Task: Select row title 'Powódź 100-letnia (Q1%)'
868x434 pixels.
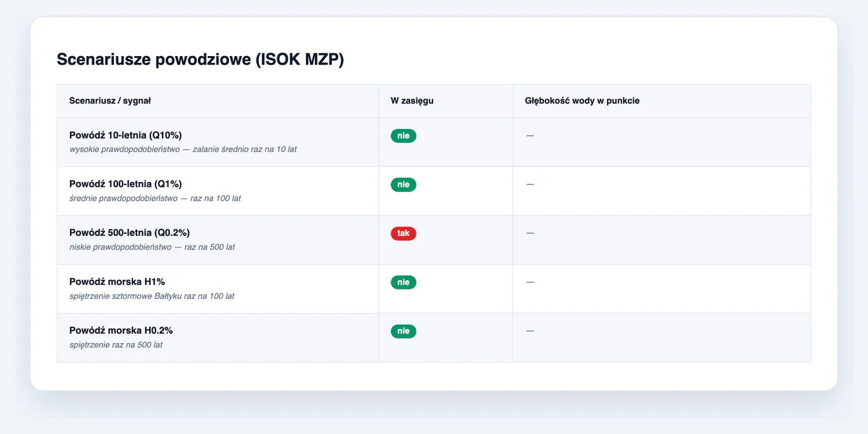Action: [x=125, y=184]
